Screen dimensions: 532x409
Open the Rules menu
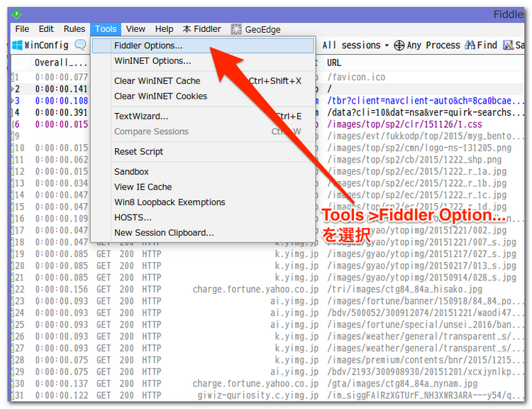74,29
